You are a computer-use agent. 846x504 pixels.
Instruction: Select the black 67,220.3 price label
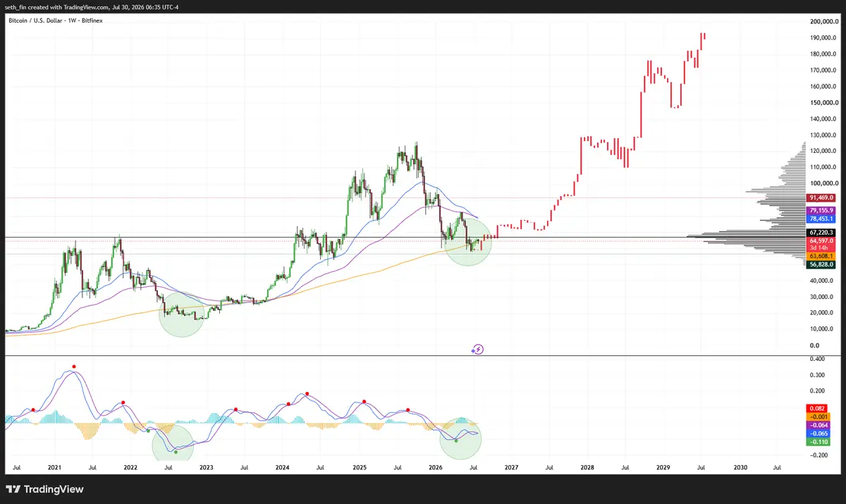click(x=822, y=233)
